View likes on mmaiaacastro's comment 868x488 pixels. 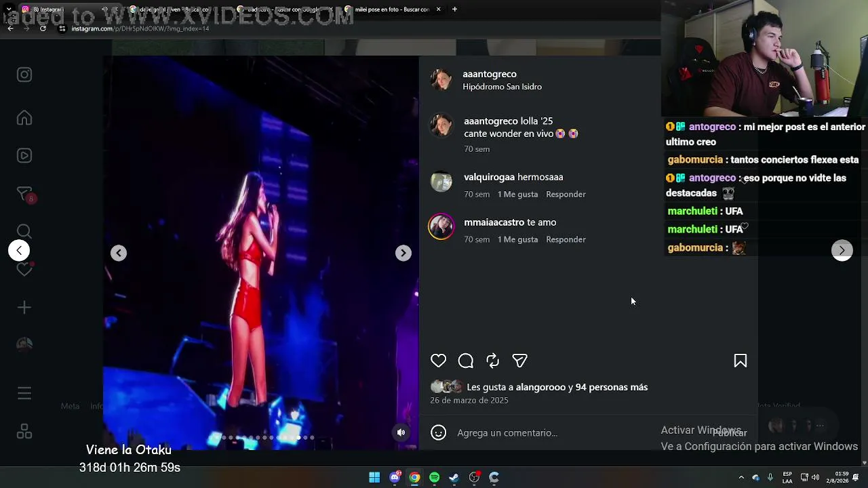click(517, 239)
